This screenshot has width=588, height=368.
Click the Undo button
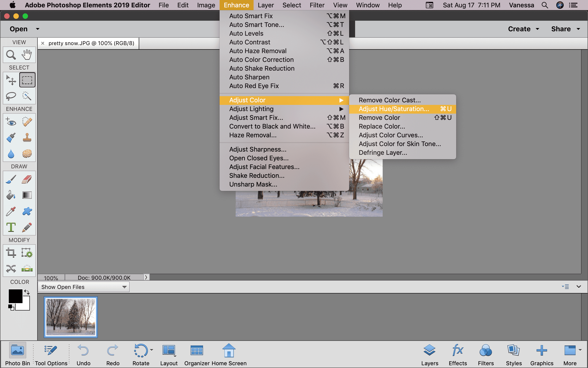coord(83,354)
